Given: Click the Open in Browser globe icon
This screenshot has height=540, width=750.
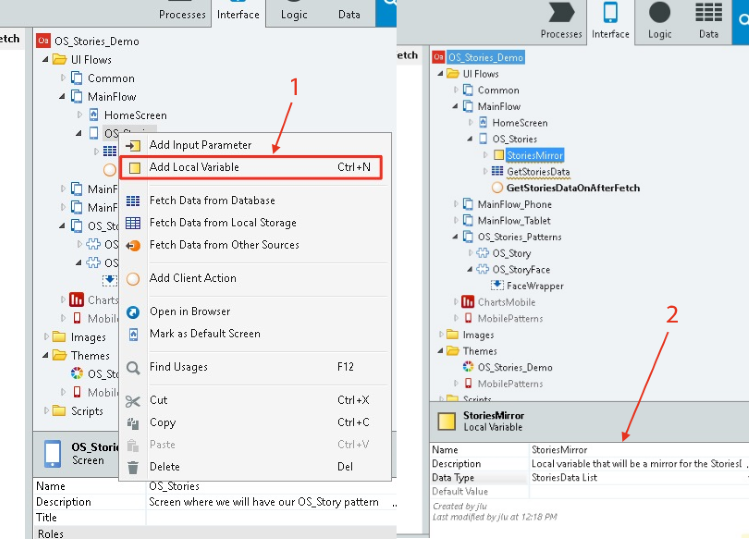Looking at the screenshot, I should click(x=133, y=312).
